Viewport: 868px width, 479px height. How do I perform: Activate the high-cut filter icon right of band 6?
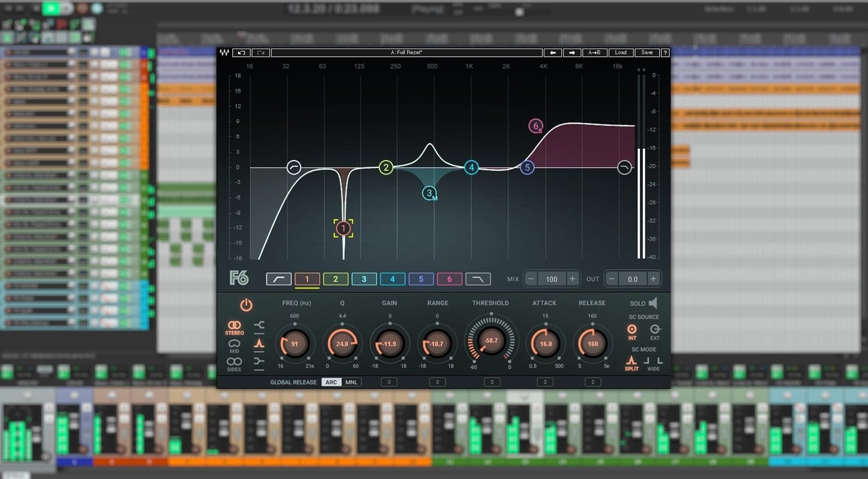(478, 279)
